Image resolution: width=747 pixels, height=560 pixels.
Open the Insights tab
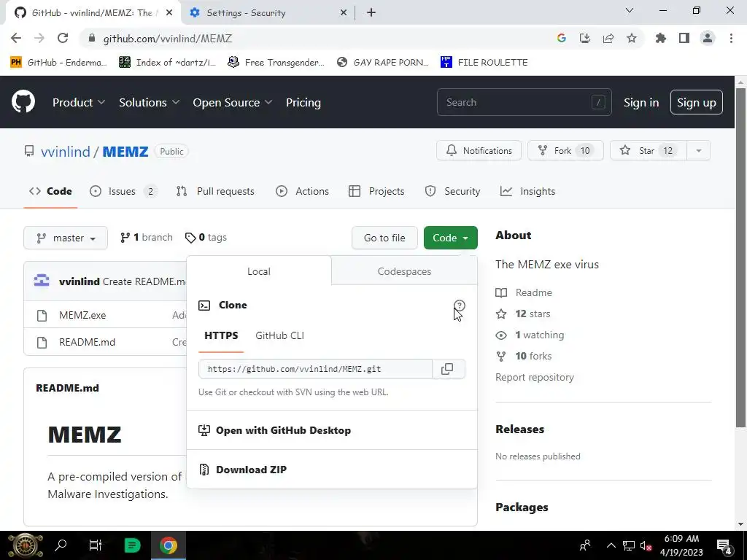pyautogui.click(x=528, y=192)
